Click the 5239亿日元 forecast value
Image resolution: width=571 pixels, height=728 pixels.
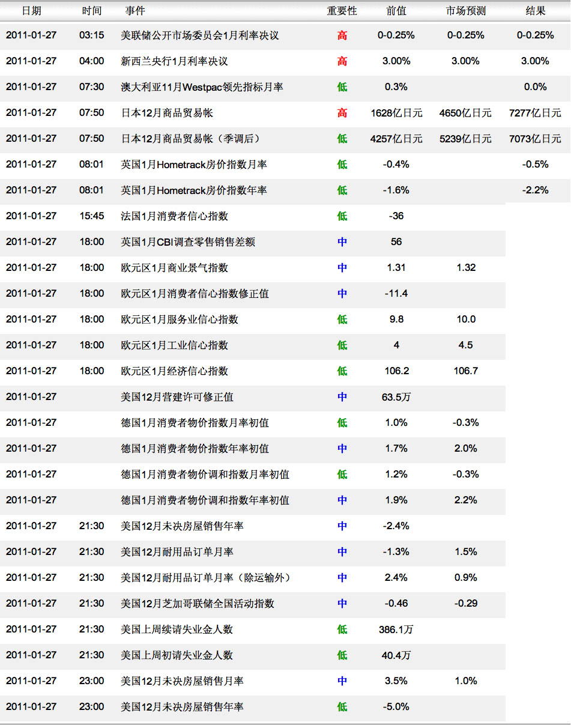(x=466, y=139)
